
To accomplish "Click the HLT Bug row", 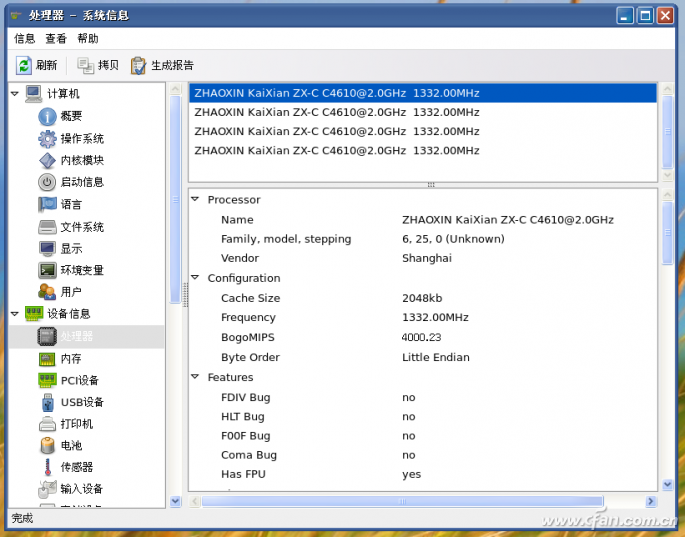I will (423, 417).
